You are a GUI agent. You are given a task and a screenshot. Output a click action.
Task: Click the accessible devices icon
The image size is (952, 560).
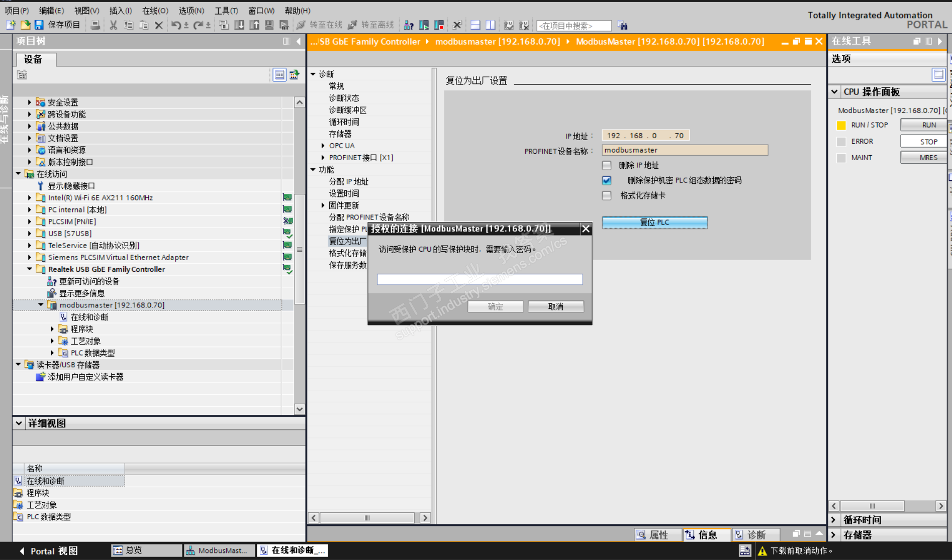(409, 25)
